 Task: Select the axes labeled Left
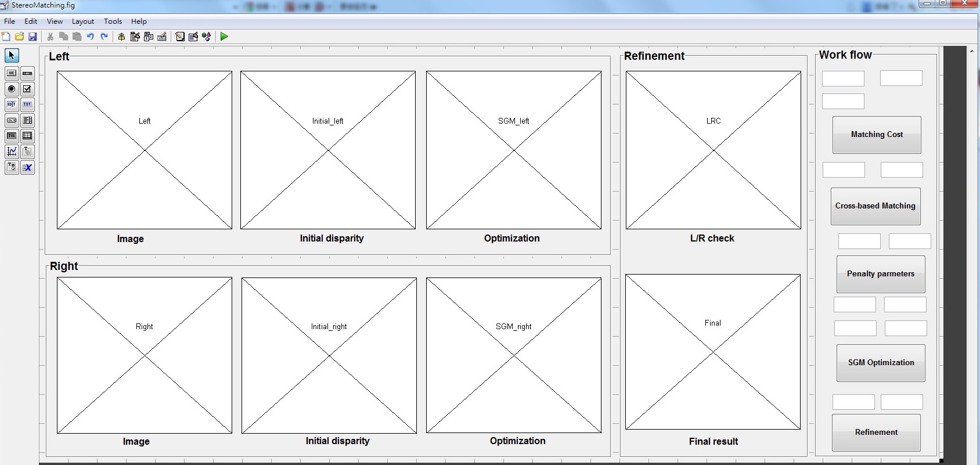click(x=145, y=150)
